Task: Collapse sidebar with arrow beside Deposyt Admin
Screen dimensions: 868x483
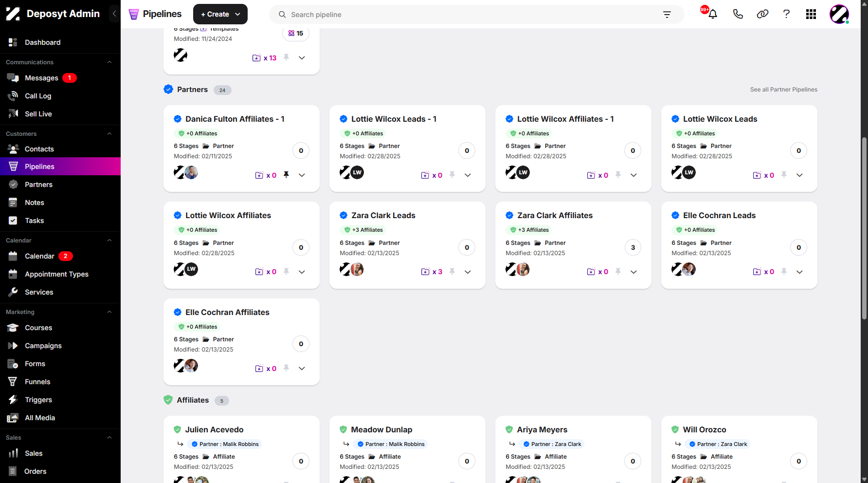Action: pyautogui.click(x=114, y=14)
